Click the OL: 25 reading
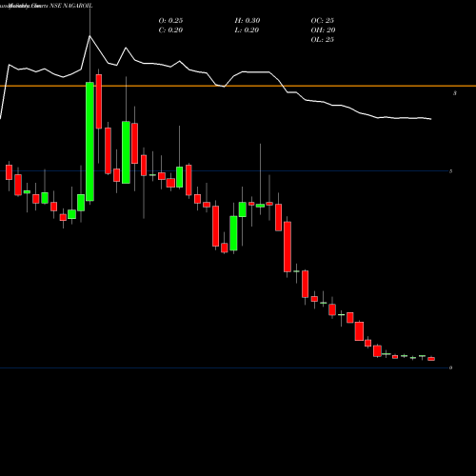This screenshot has height=476, width=476. pyautogui.click(x=322, y=40)
